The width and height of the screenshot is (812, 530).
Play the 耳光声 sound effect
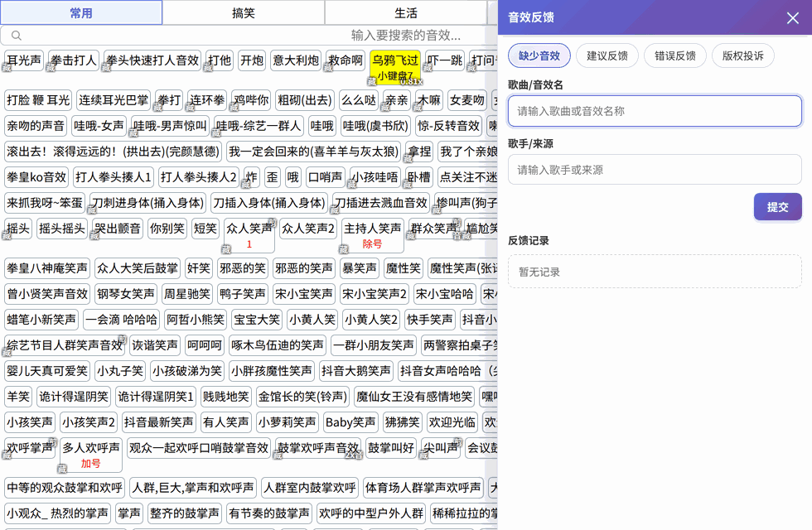(24, 60)
